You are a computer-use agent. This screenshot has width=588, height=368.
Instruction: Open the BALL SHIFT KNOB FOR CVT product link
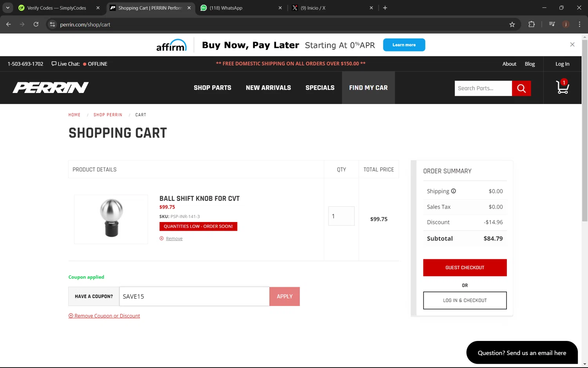coord(199,199)
